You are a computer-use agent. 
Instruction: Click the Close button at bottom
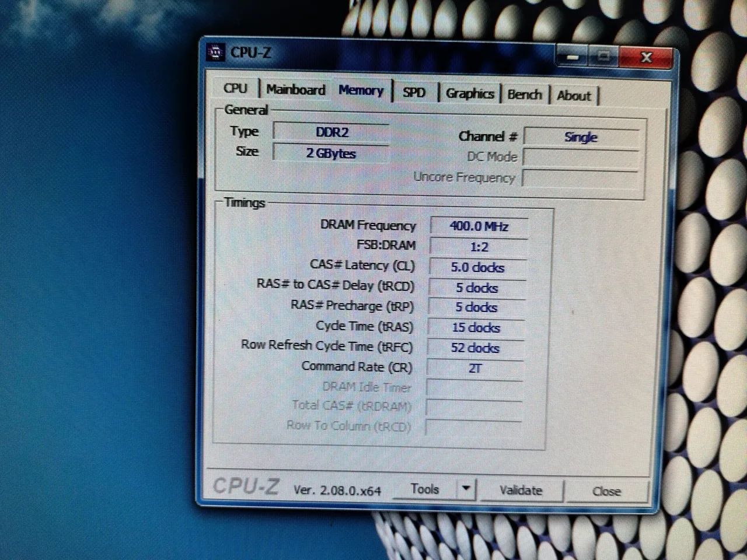pyautogui.click(x=606, y=492)
